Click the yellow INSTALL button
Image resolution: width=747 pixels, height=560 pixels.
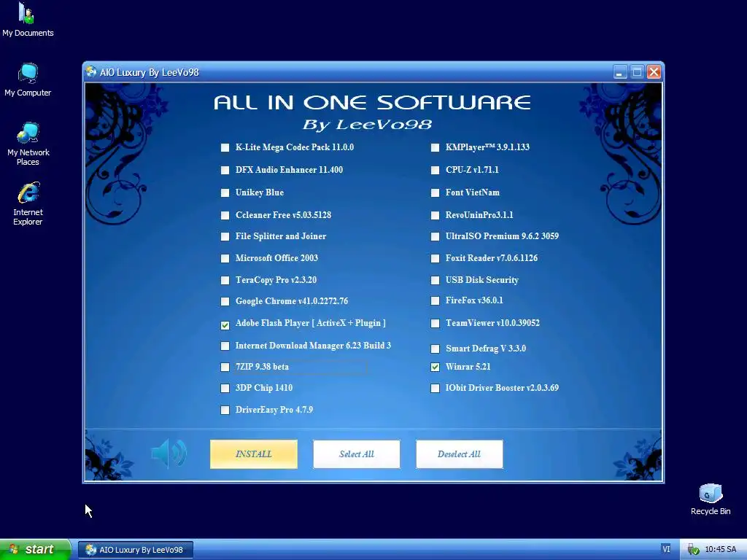[253, 454]
